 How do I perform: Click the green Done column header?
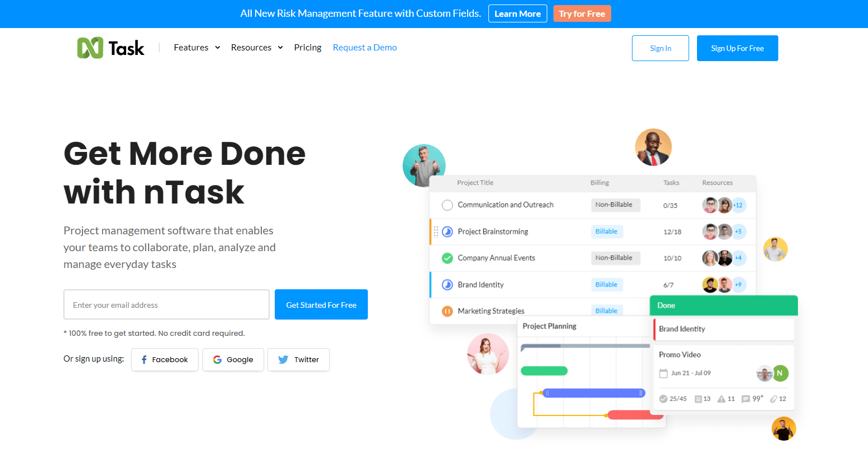[723, 306]
